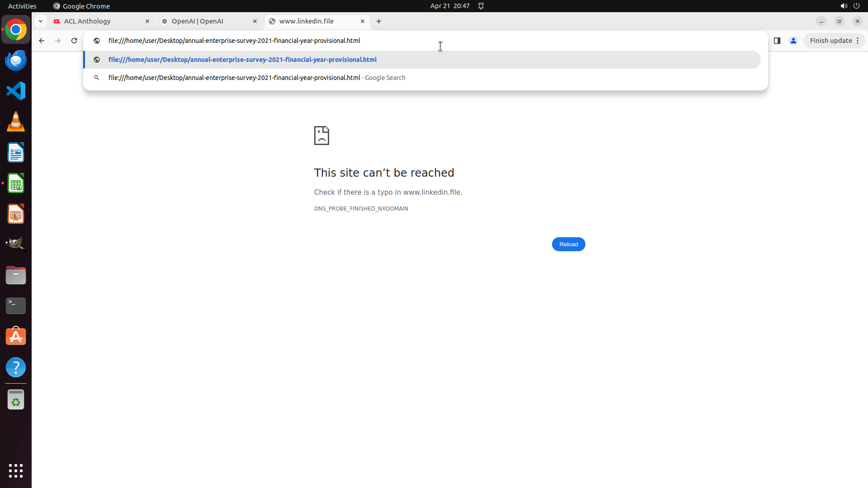Viewport: 868px width, 488px height.
Task: Open a new tab with plus icon
Action: tap(379, 21)
